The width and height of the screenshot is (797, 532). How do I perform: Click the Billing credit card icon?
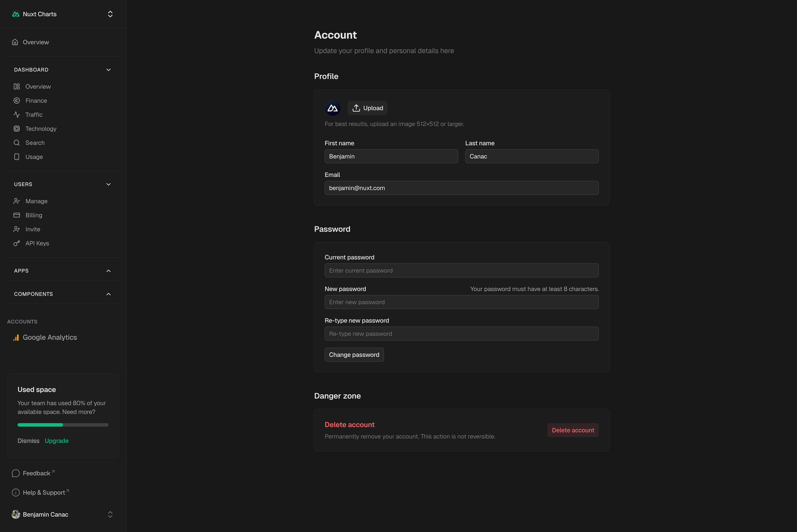click(17, 215)
